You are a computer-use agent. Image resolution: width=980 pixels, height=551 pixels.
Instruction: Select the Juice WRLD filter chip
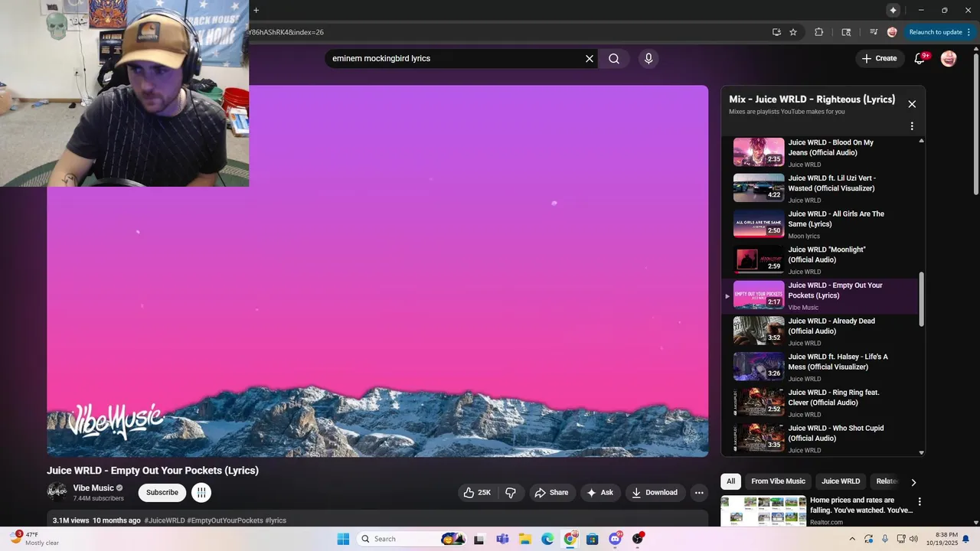841,481
